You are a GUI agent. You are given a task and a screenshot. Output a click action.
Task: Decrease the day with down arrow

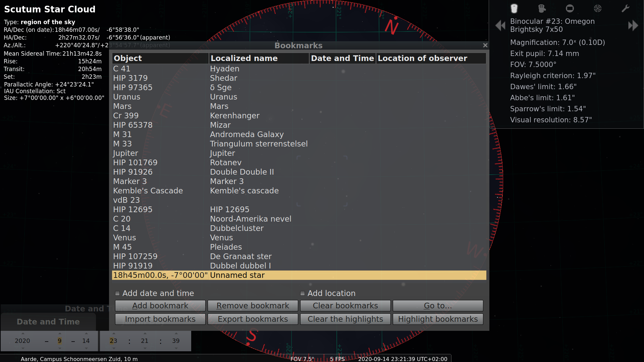(86, 348)
